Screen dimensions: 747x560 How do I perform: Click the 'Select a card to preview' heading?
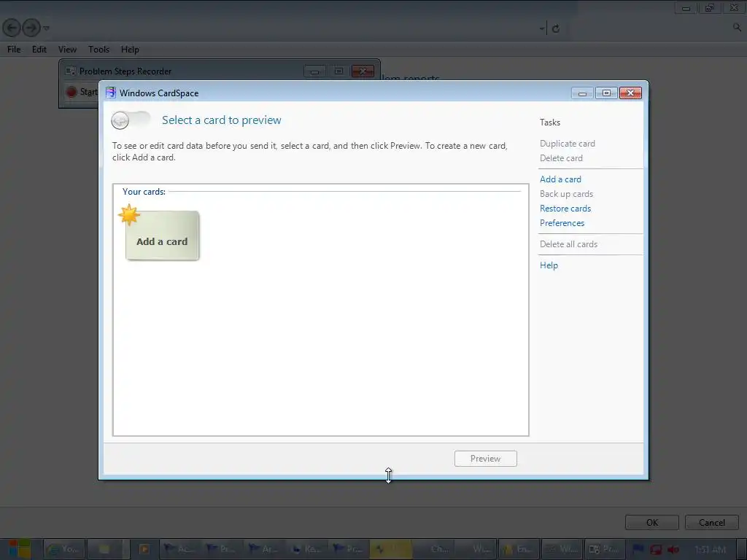pyautogui.click(x=222, y=120)
